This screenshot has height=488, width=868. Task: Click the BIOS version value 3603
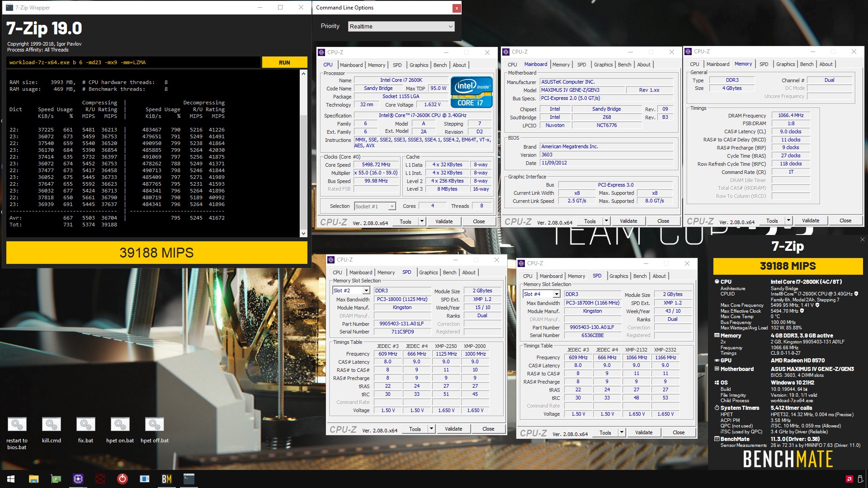point(607,155)
